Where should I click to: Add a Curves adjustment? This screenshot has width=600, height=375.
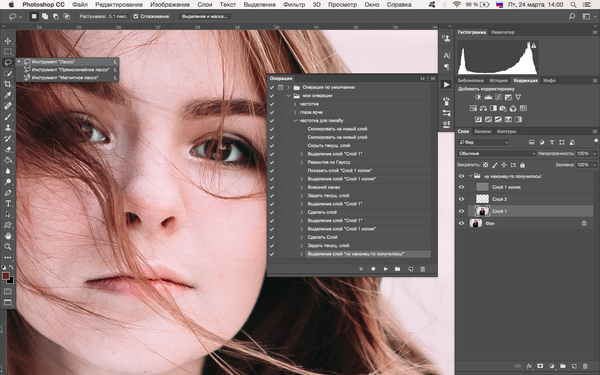pyautogui.click(x=498, y=97)
